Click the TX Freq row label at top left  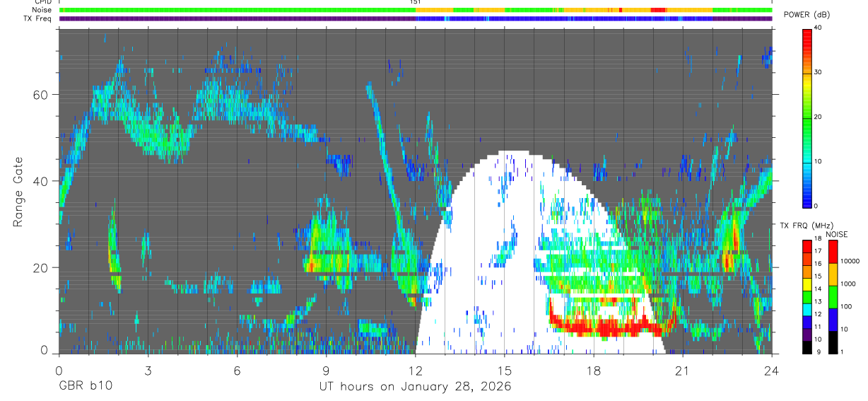coord(37,18)
